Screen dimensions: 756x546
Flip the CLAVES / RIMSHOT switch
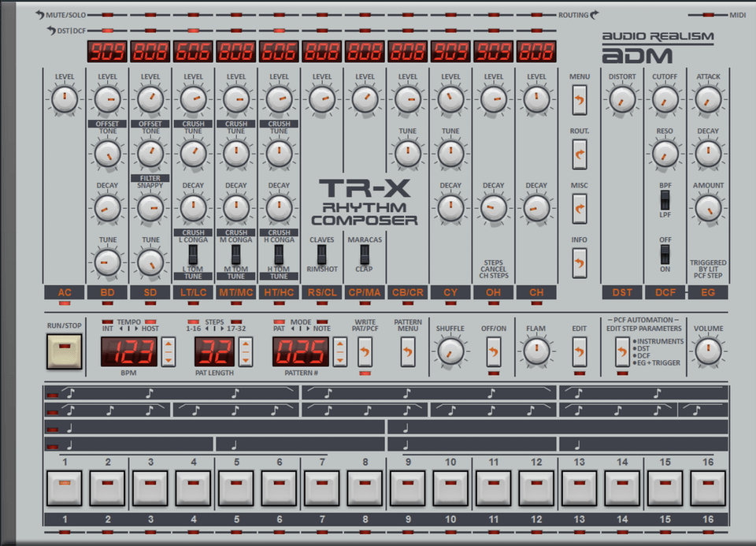[321, 254]
